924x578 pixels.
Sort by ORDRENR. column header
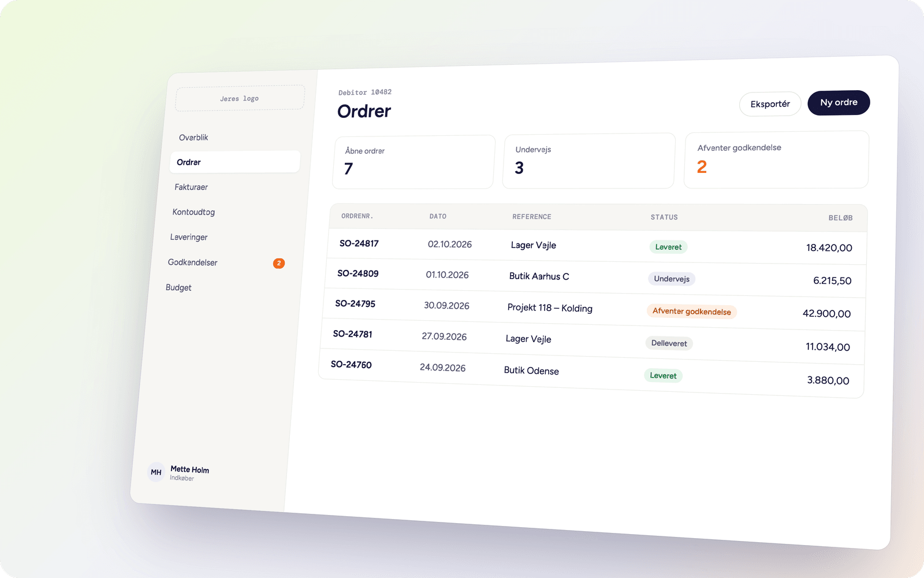click(x=357, y=216)
